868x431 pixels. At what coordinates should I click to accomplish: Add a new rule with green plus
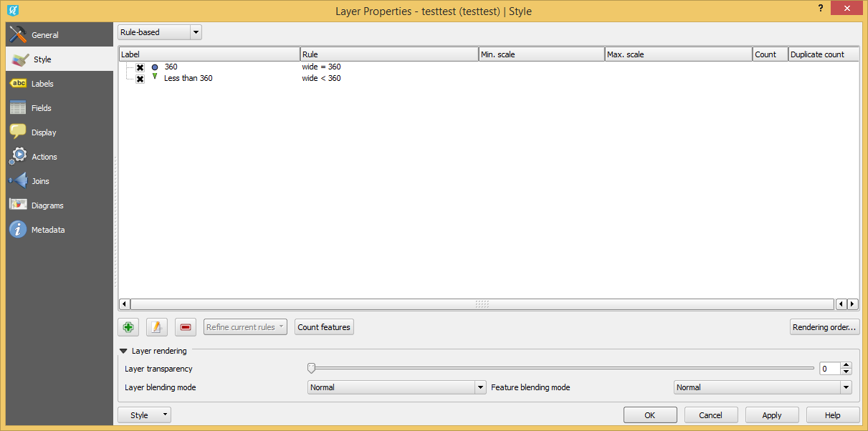point(128,327)
